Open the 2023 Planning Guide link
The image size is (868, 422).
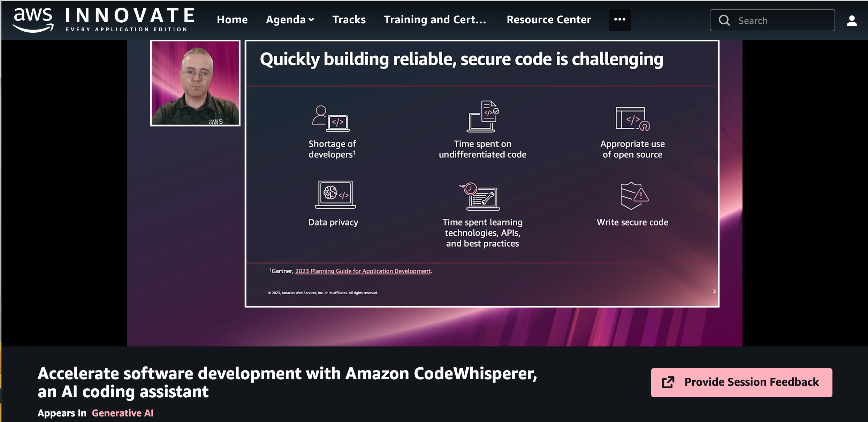coord(363,271)
